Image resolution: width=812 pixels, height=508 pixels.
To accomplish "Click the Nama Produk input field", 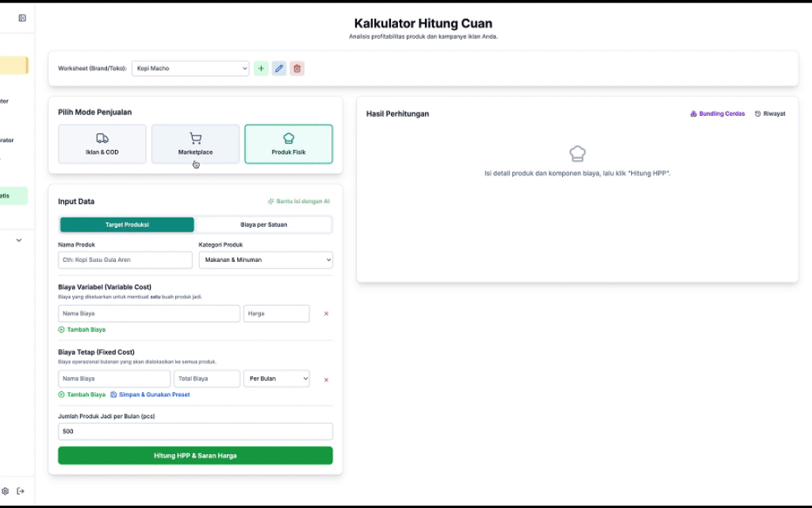I will pyautogui.click(x=125, y=260).
